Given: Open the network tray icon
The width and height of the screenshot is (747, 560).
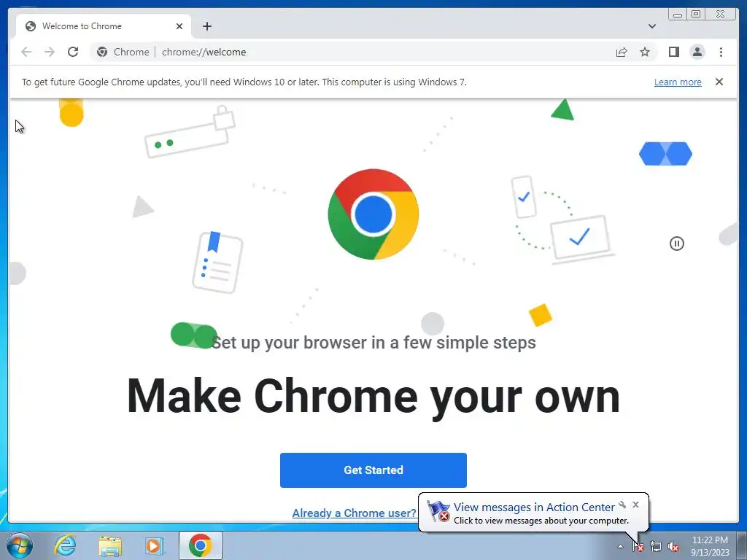Looking at the screenshot, I should pos(656,546).
